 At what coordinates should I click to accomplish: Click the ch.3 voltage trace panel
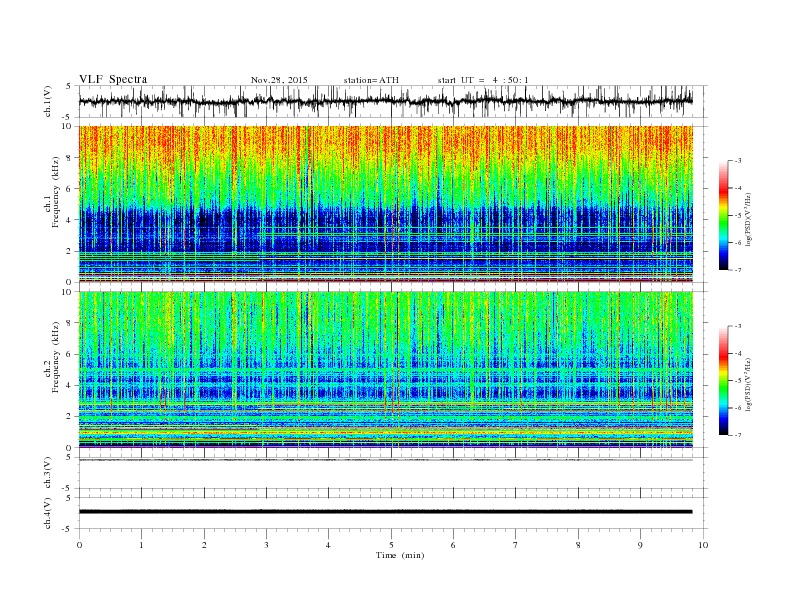393,473
